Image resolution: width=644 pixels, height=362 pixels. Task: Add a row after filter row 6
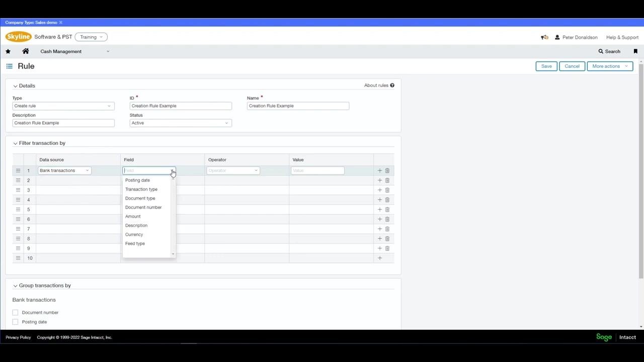(x=380, y=219)
